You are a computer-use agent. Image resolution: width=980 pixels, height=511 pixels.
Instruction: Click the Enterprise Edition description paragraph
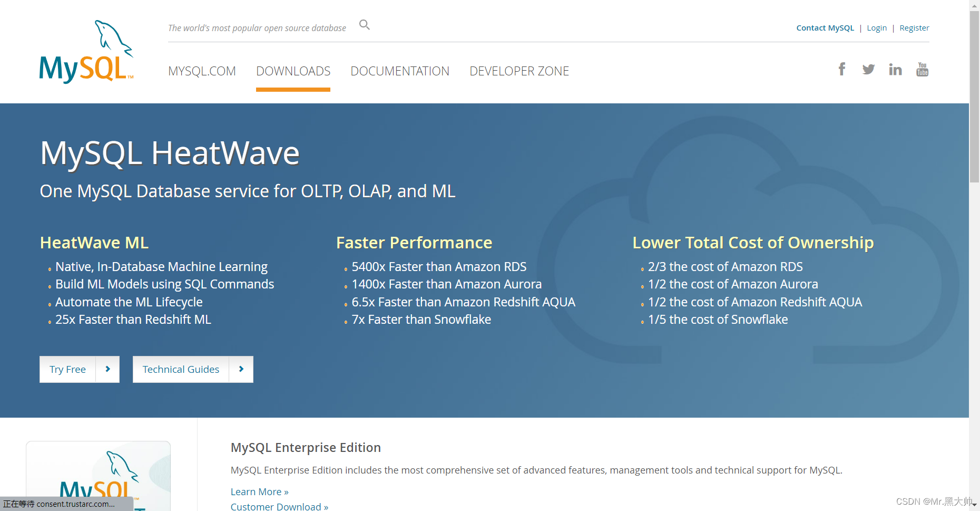(536, 470)
